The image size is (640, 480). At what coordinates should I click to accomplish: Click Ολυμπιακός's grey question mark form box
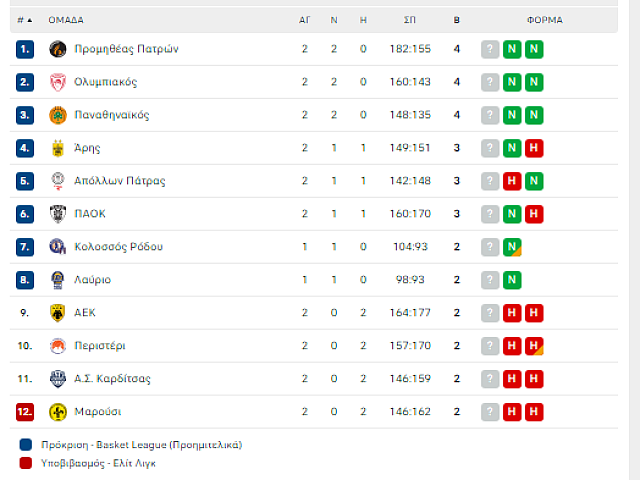click(x=490, y=82)
